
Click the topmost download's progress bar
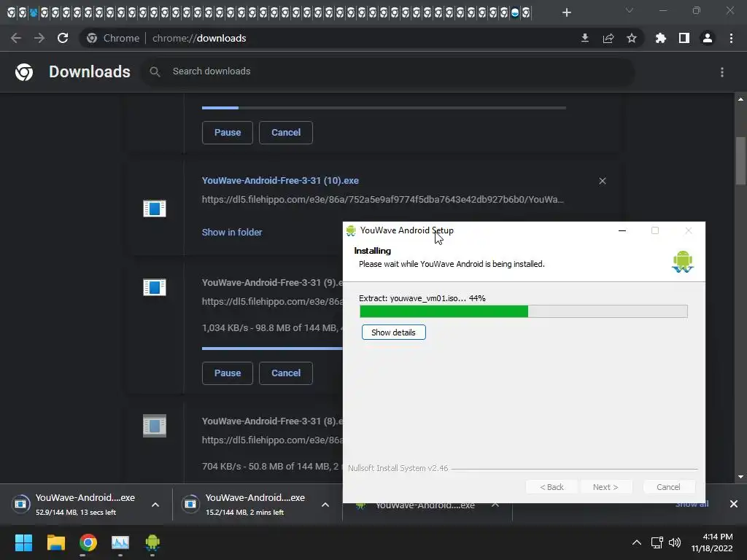click(384, 108)
